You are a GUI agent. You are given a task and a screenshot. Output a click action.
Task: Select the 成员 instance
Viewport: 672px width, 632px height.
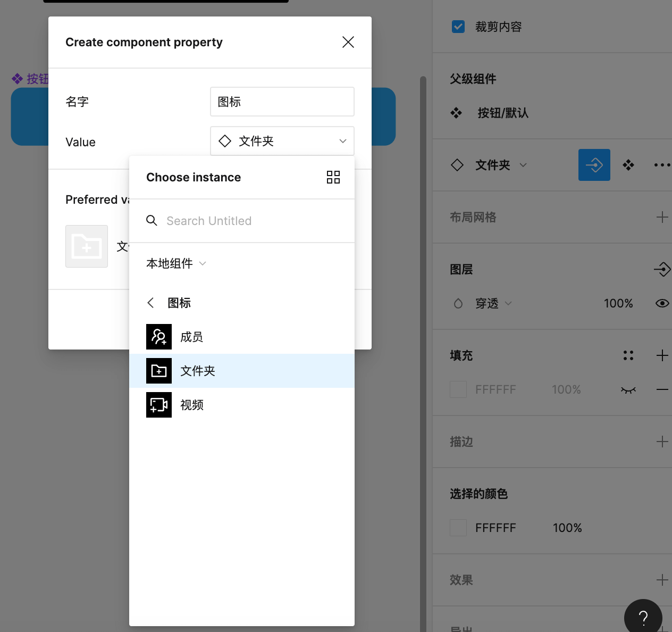coord(191,337)
